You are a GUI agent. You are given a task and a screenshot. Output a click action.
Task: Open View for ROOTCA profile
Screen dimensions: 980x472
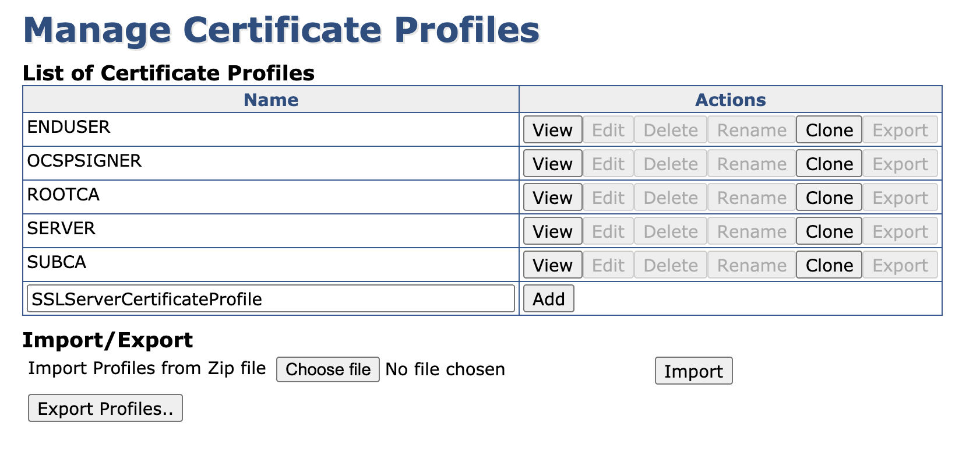pyautogui.click(x=552, y=198)
